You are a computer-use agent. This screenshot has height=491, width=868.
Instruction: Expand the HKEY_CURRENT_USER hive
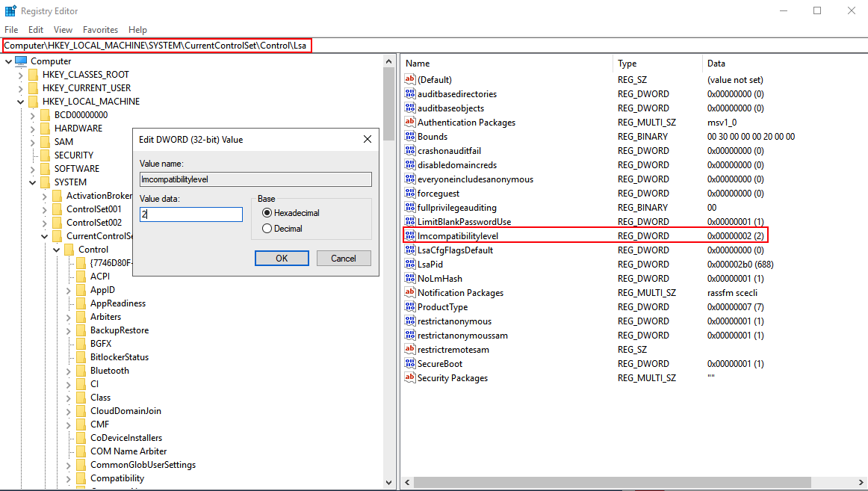(20, 88)
